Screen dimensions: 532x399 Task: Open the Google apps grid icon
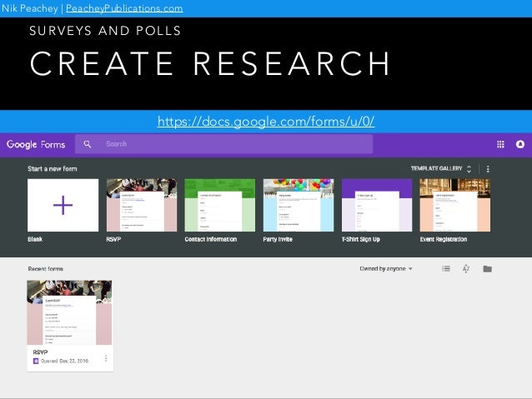tap(500, 144)
